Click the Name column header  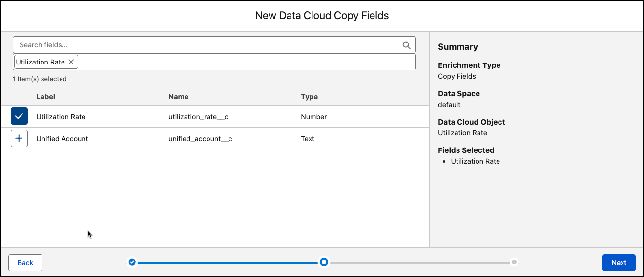[x=178, y=97]
